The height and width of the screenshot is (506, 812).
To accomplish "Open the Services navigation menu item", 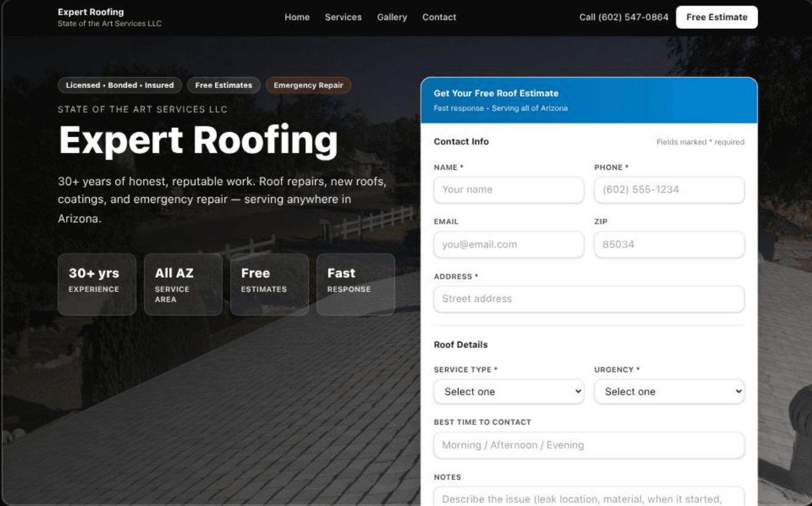I will click(x=343, y=17).
